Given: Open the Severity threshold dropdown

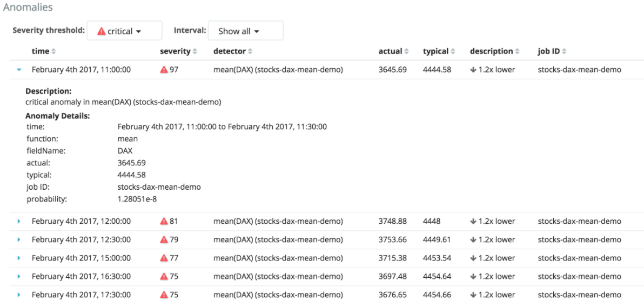Looking at the screenshot, I should click(124, 31).
